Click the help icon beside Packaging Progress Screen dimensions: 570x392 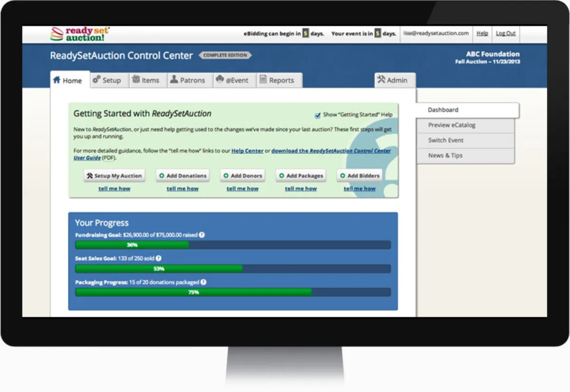point(203,282)
